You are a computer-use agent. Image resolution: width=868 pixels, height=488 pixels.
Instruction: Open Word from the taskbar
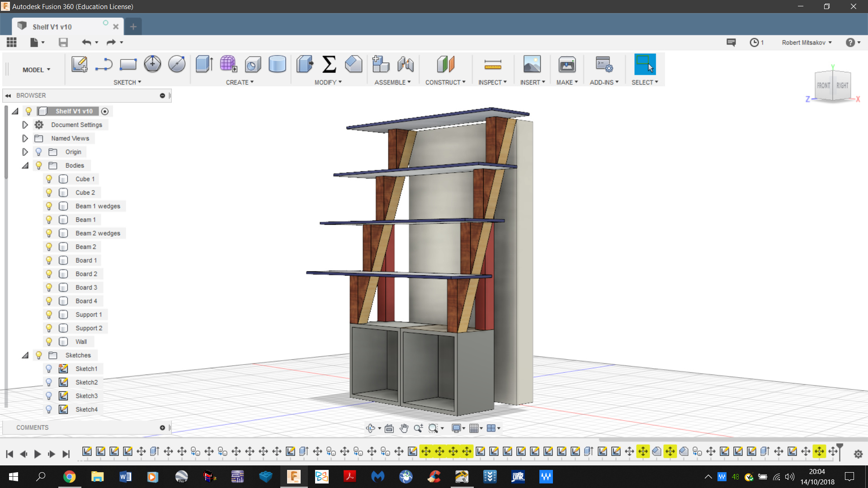tap(125, 477)
